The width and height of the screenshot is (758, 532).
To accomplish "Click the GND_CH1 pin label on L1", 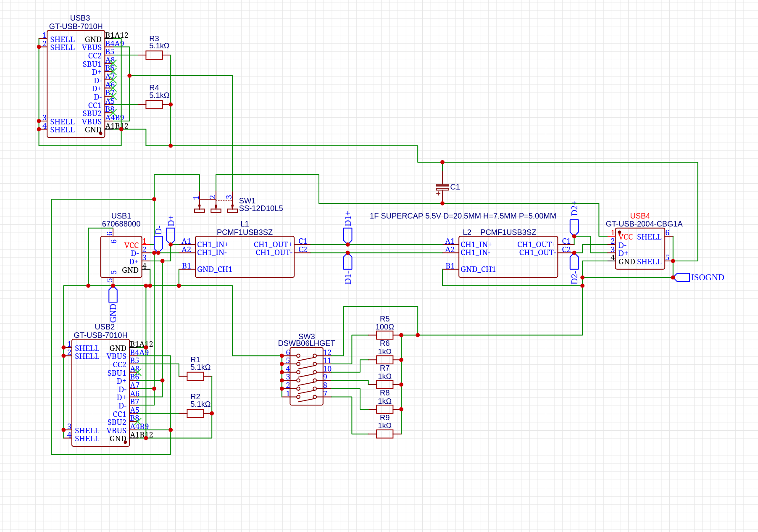I will tap(215, 269).
